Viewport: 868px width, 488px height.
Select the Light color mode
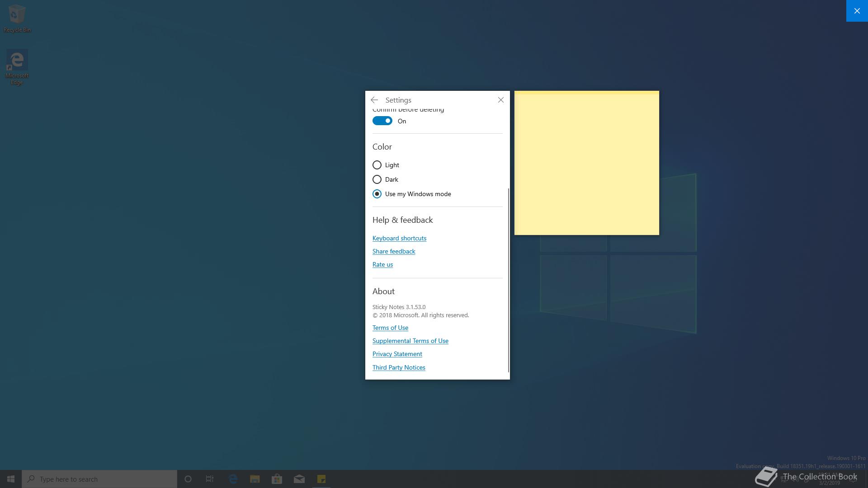(377, 165)
